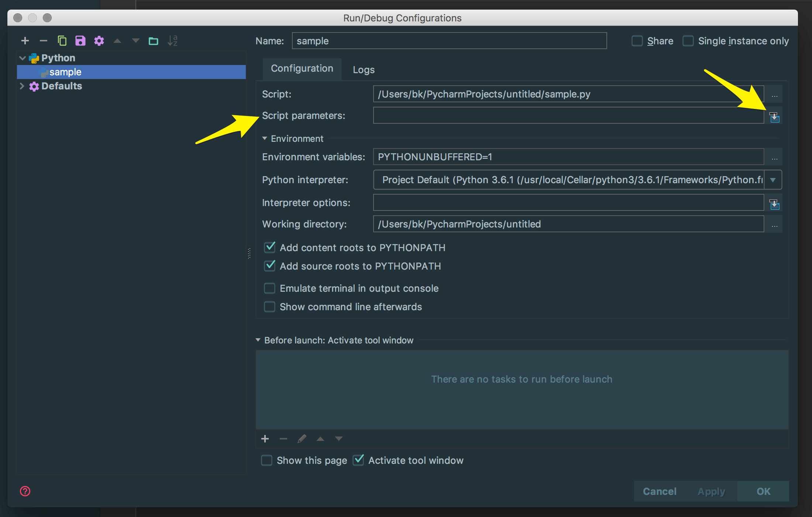
Task: Enable Single instance only checkbox
Action: point(688,41)
